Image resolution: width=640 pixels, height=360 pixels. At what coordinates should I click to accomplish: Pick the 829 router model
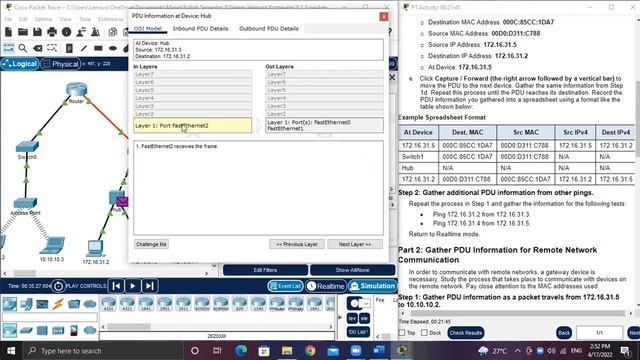click(x=240, y=304)
